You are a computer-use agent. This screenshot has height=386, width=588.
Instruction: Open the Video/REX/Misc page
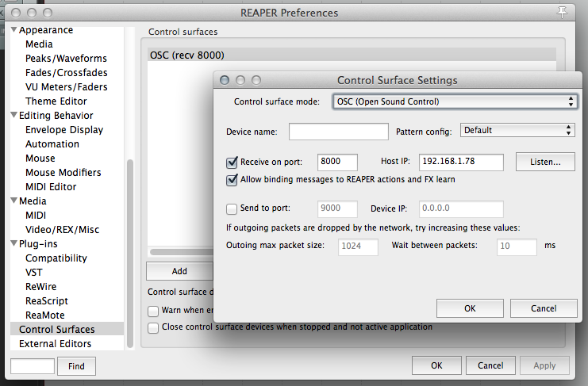62,230
